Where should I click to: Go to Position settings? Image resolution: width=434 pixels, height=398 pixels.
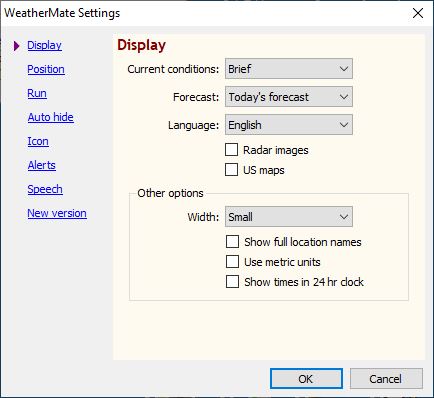point(46,69)
